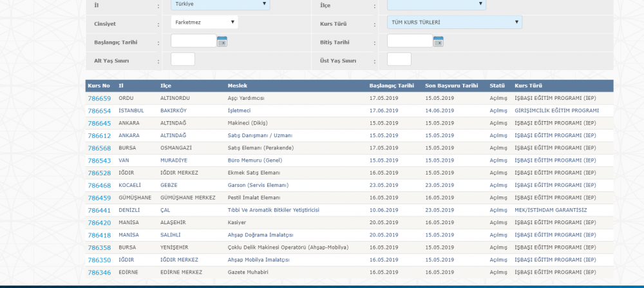This screenshot has height=288, width=644.
Task: Focus the Bitiş Tarihi date field
Action: 410,41
